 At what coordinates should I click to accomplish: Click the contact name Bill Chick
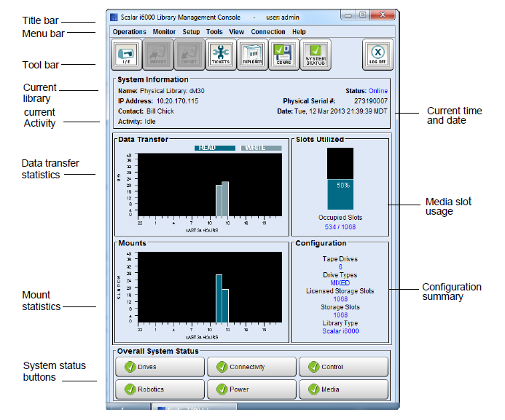(160, 111)
